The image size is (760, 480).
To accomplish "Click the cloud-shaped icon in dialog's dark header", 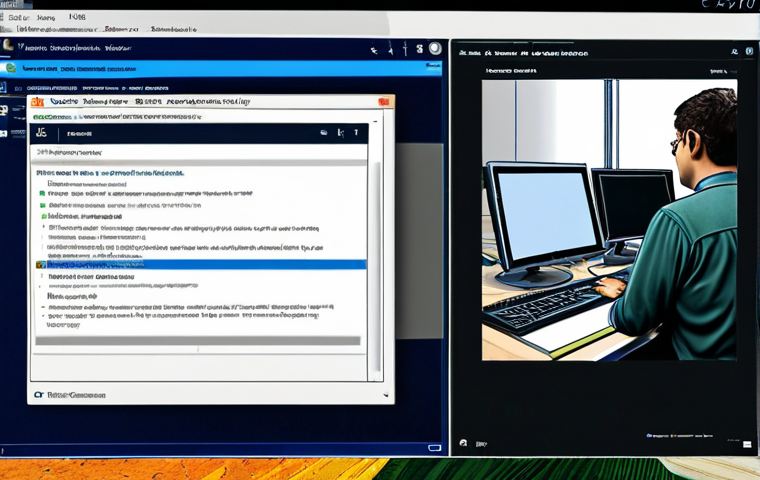I will click(x=324, y=133).
